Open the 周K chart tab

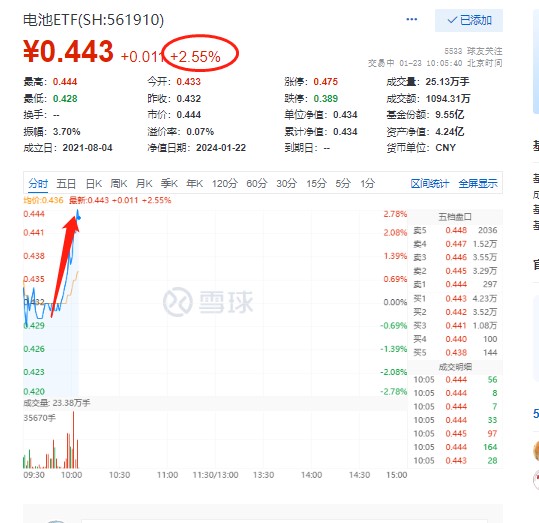pyautogui.click(x=119, y=184)
